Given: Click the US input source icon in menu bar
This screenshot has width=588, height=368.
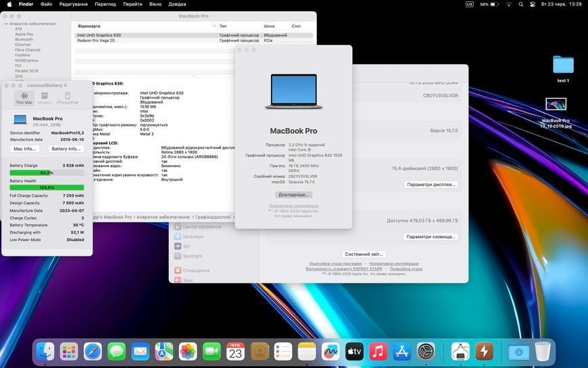Looking at the screenshot, I should (x=470, y=5).
